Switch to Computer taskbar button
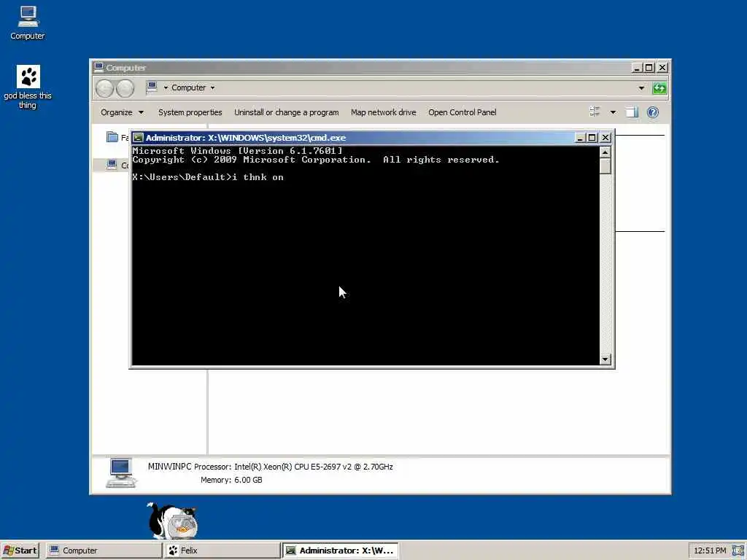 point(104,551)
